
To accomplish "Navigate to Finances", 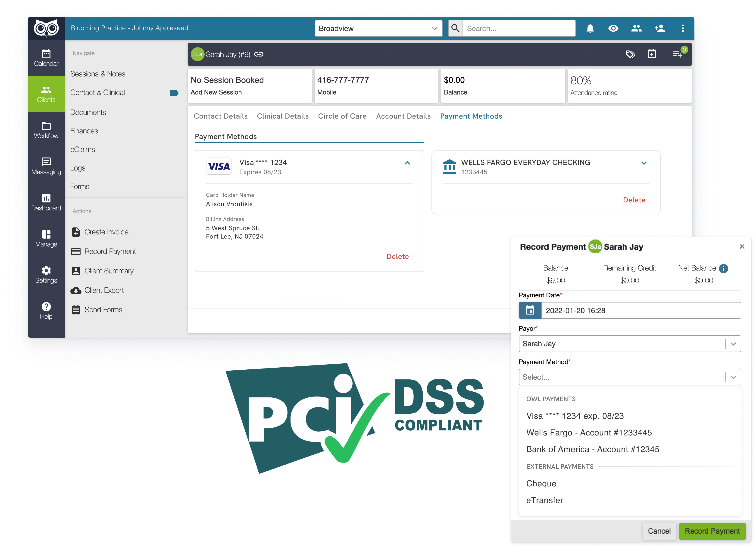I will [x=84, y=131].
